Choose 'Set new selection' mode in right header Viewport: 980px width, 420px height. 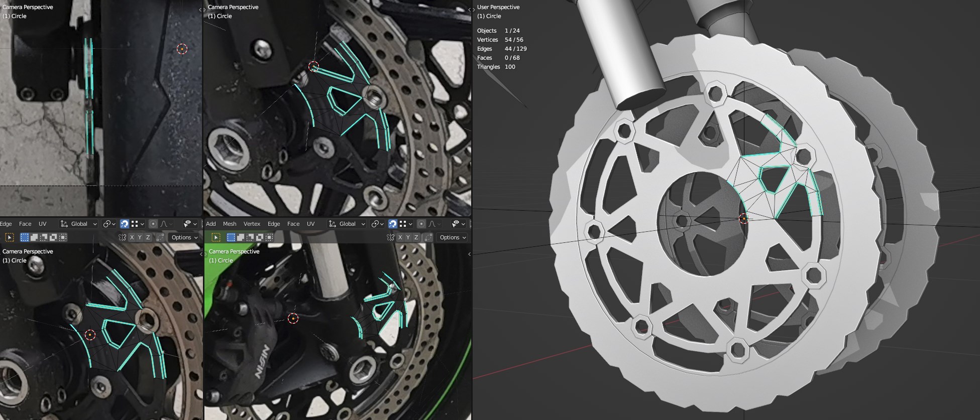pos(231,237)
